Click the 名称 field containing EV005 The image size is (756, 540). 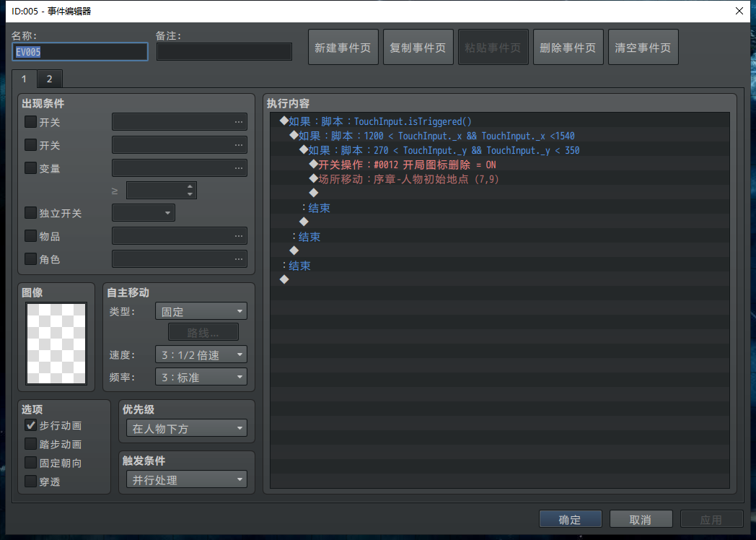click(79, 52)
